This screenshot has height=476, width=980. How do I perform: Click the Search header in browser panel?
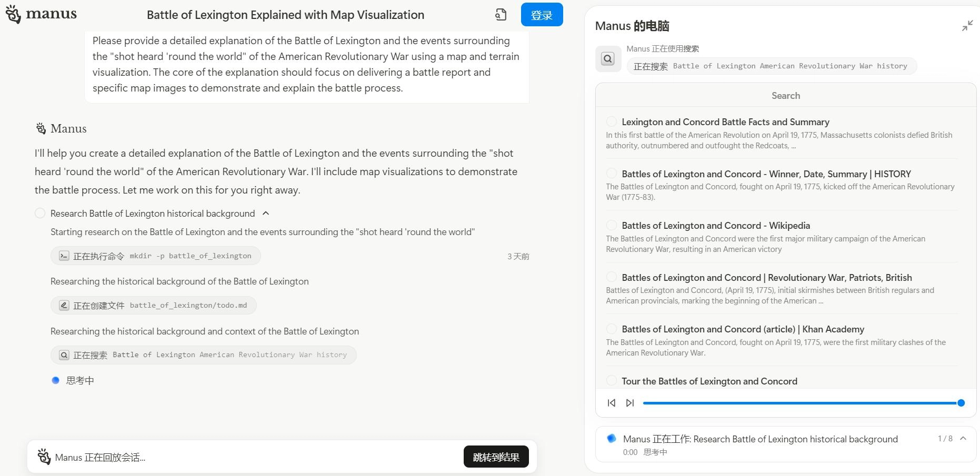786,96
